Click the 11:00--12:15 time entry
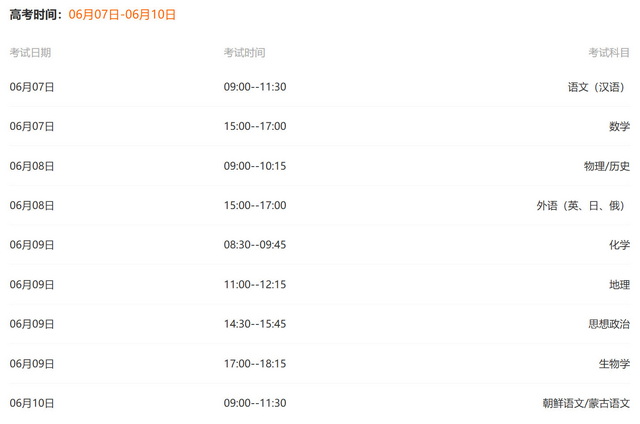 255,284
